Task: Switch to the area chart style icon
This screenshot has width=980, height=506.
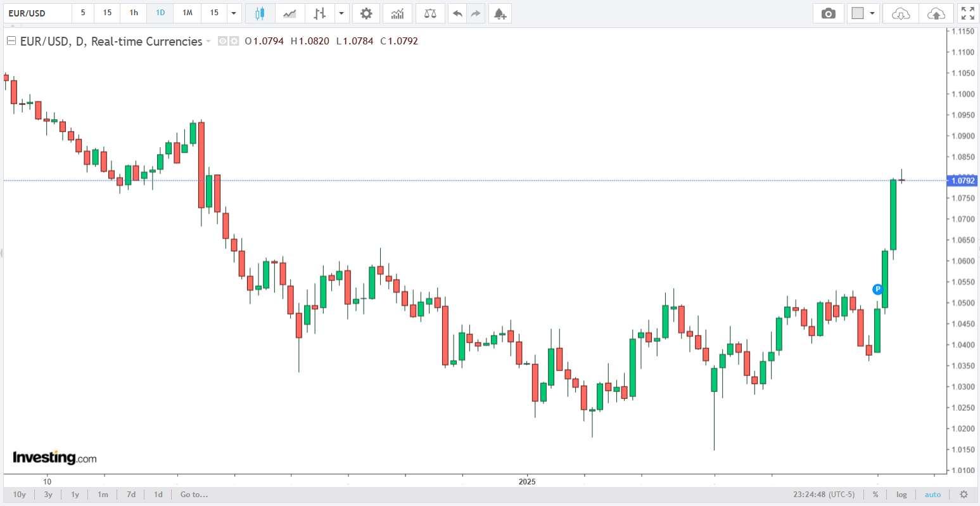Action: pyautogui.click(x=290, y=13)
